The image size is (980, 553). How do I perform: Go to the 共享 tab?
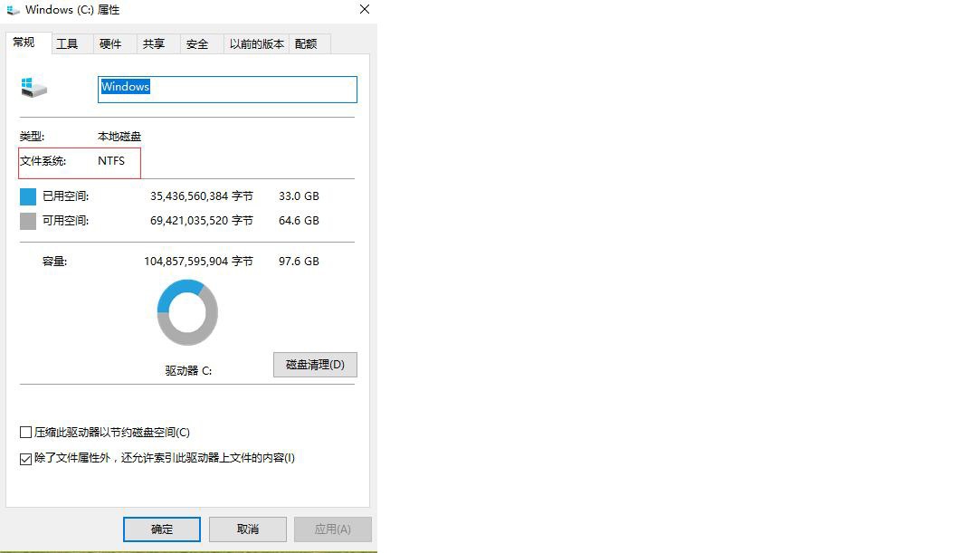click(154, 43)
